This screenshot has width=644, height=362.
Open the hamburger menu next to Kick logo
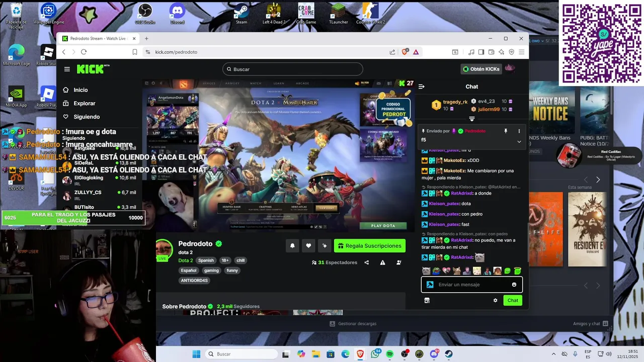67,69
